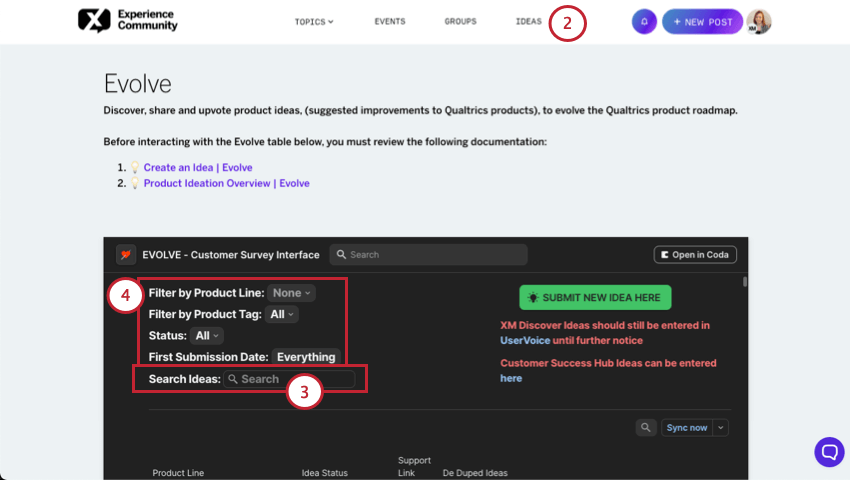This screenshot has height=480, width=850.
Task: Open the notifications bell
Action: [x=644, y=21]
